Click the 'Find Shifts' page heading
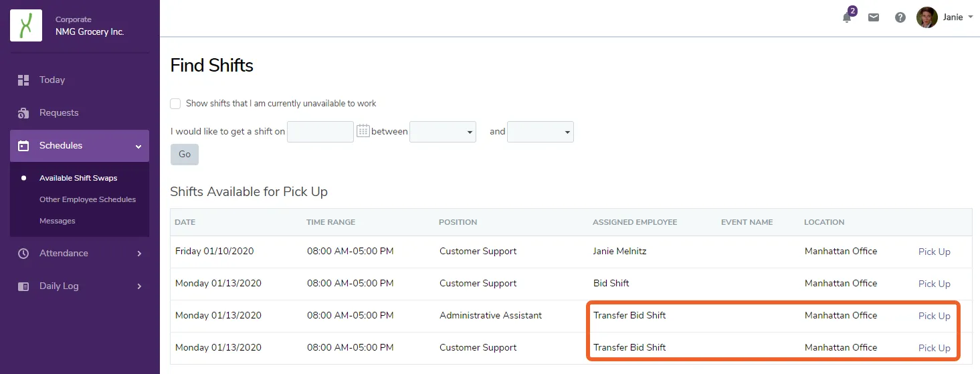 212,66
